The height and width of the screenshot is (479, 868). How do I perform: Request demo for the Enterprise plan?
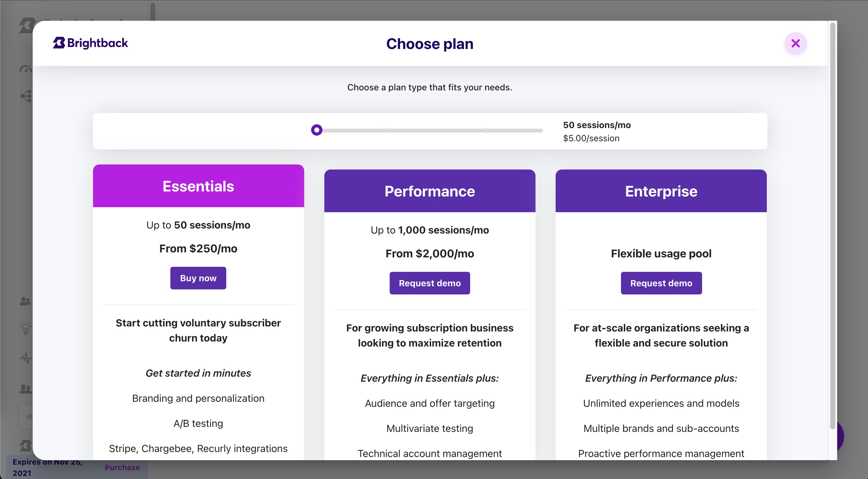coord(661,283)
